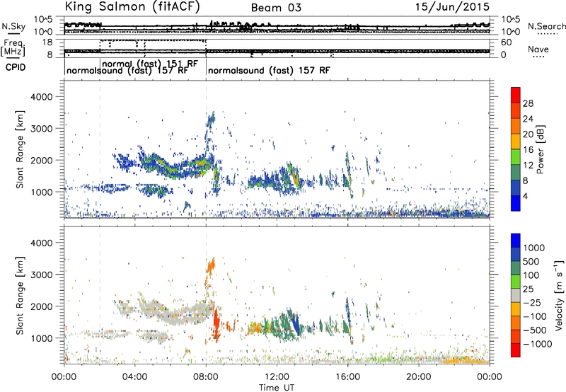Click the '24' power colorbar label
Viewport: 566px width, 392px height.
(528, 119)
